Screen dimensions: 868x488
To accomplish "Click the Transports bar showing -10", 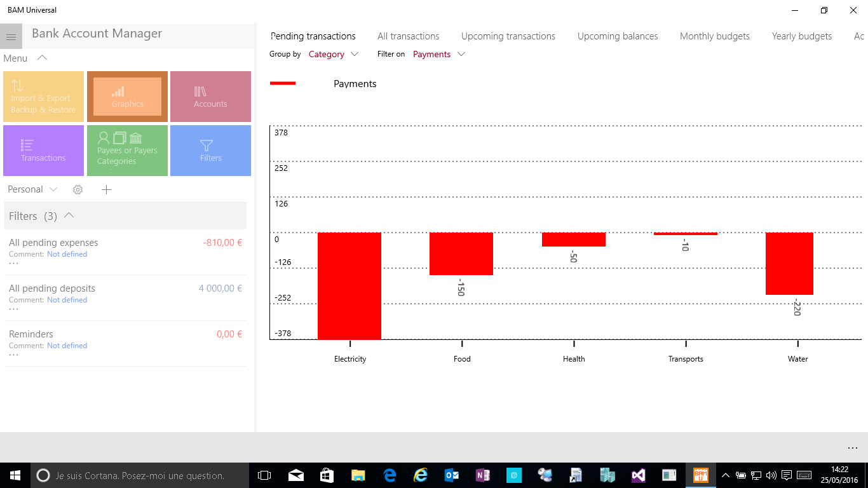I will [686, 234].
